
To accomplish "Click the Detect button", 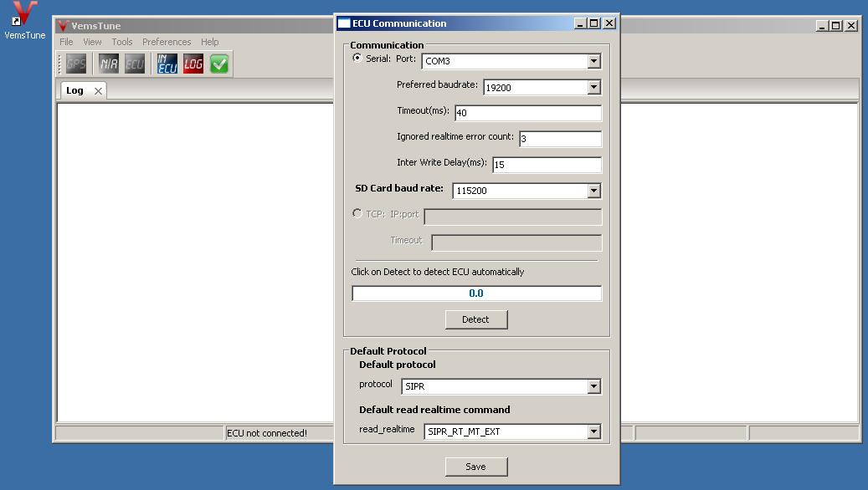I will 476,319.
